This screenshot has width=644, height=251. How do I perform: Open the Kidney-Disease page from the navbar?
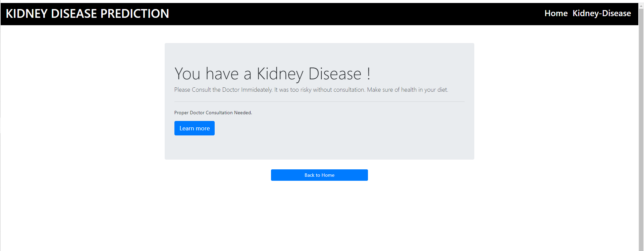pyautogui.click(x=602, y=13)
